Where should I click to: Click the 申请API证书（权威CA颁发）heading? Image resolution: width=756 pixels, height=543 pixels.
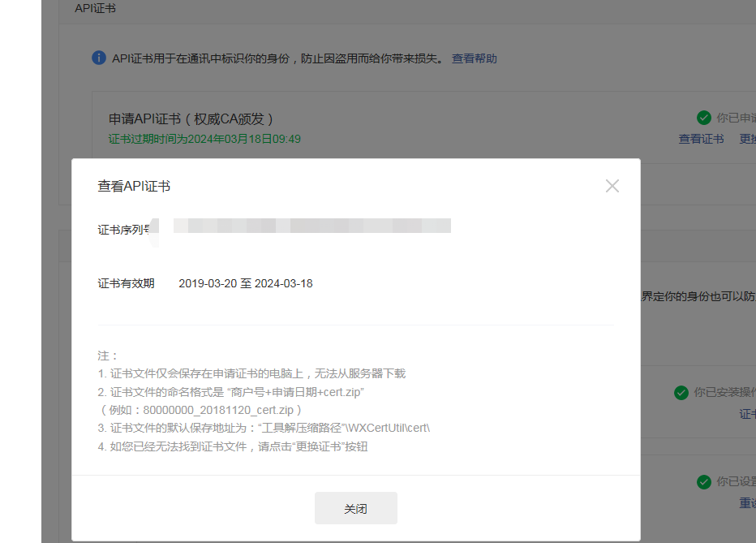pyautogui.click(x=191, y=119)
